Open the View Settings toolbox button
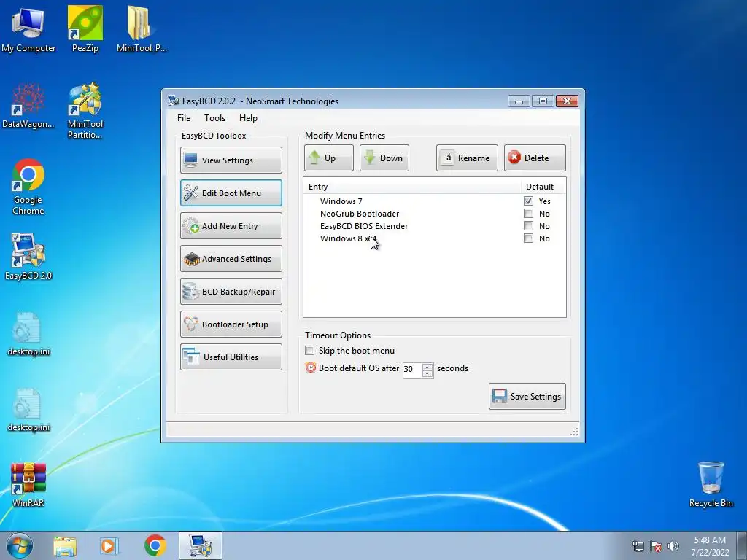Viewport: 747px width, 560px height. click(231, 160)
